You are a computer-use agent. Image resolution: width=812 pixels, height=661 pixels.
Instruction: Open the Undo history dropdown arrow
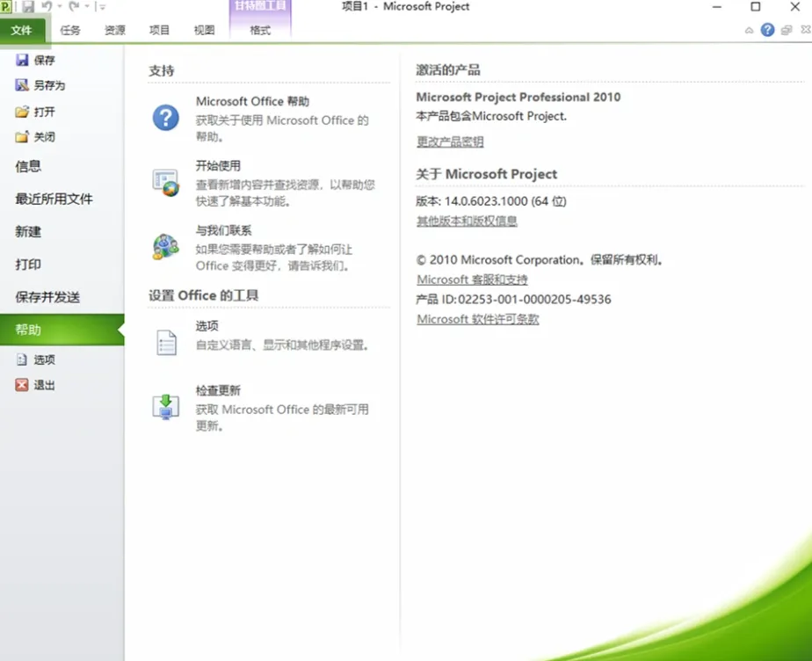pyautogui.click(x=60, y=7)
